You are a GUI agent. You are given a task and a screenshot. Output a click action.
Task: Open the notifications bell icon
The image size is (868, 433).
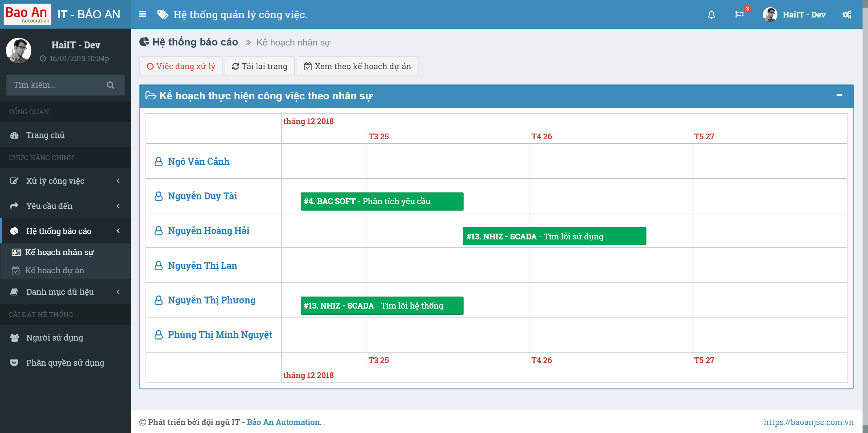[x=711, y=15]
